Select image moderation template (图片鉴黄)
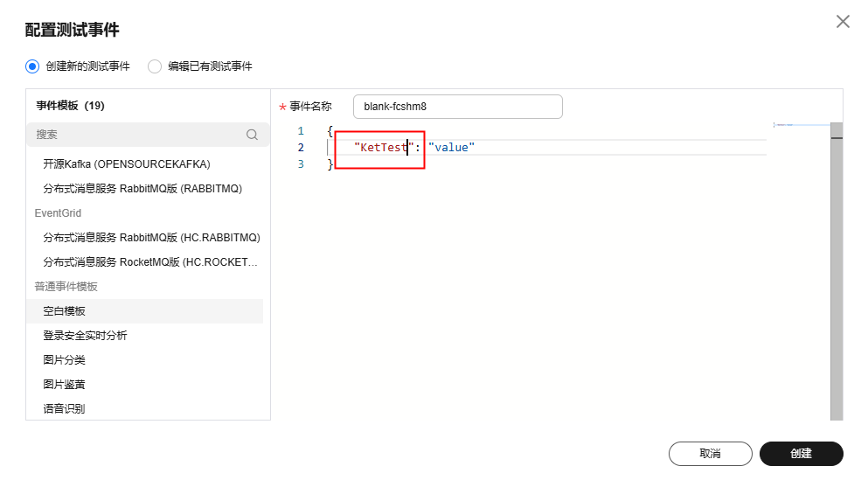The width and height of the screenshot is (868, 487). [65, 385]
